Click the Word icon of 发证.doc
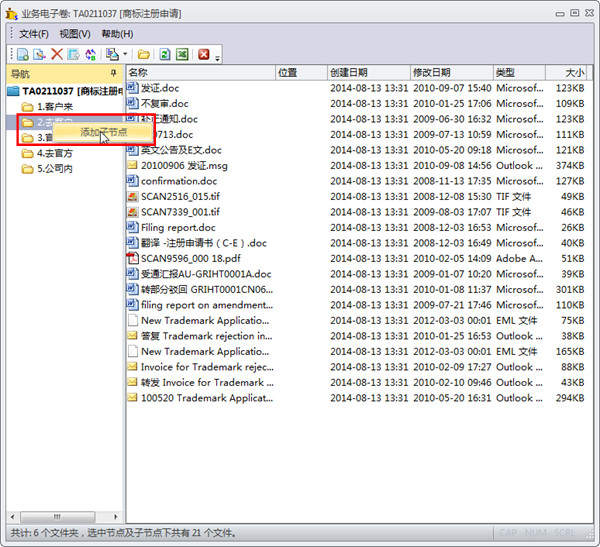600x547 pixels. coord(132,88)
